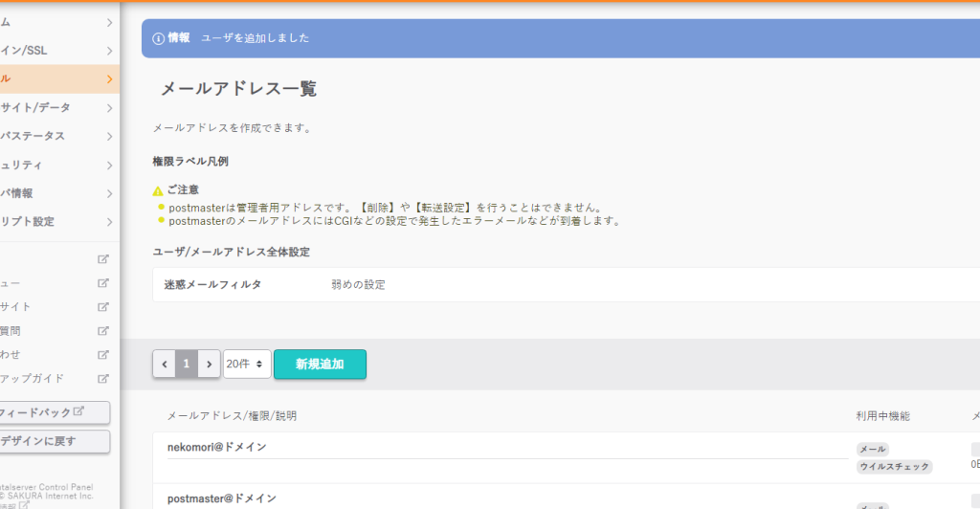Click the external link icon next to アップガイド
980x509 pixels.
(103, 378)
